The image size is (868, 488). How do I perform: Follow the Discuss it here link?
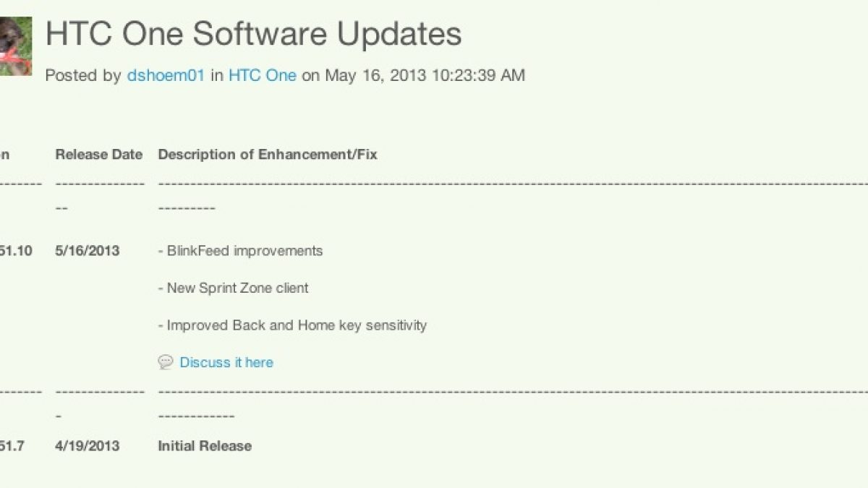(x=226, y=362)
